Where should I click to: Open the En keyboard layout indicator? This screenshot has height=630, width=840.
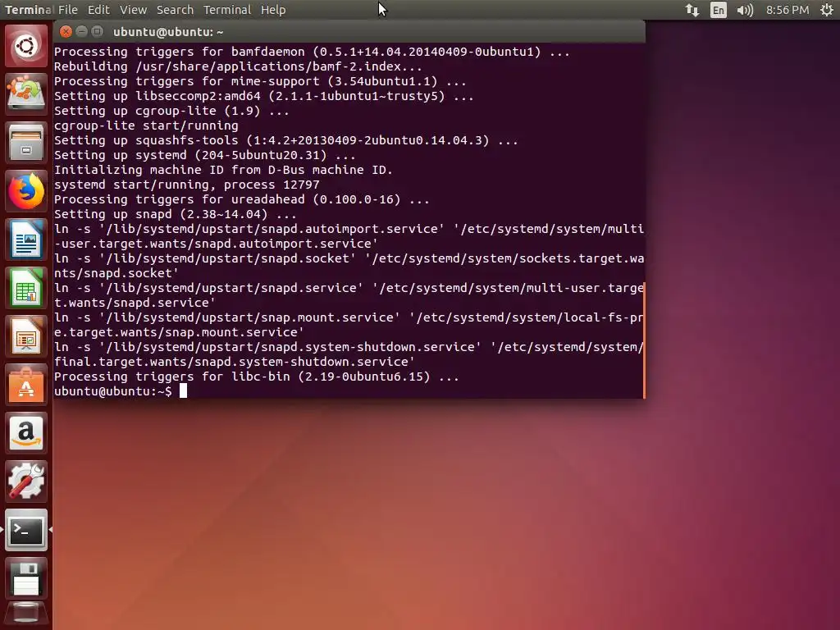[x=718, y=10]
